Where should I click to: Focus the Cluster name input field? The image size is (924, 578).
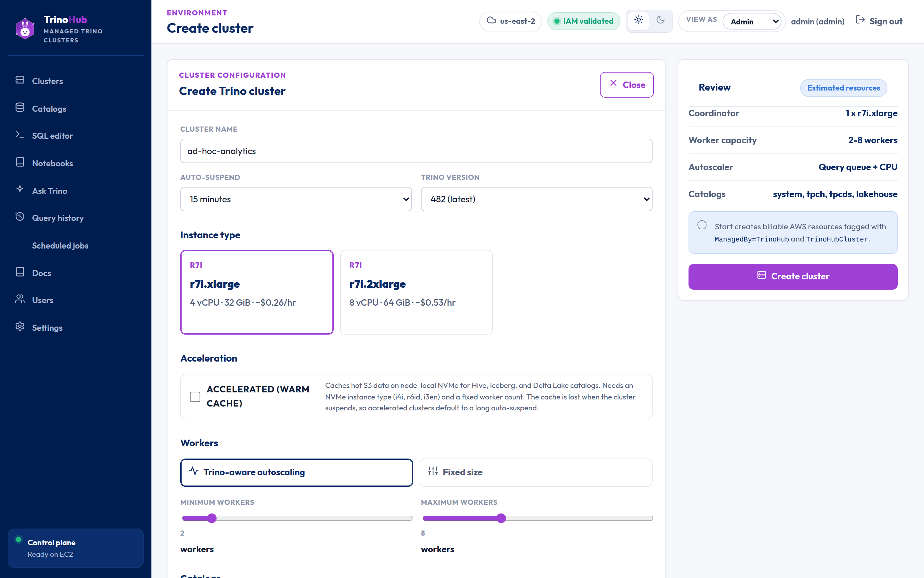pyautogui.click(x=416, y=151)
